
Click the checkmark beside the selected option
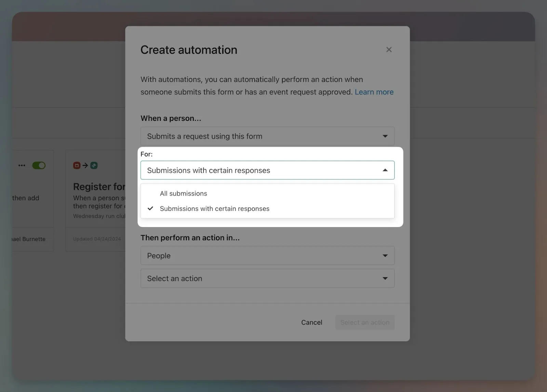[x=150, y=209]
